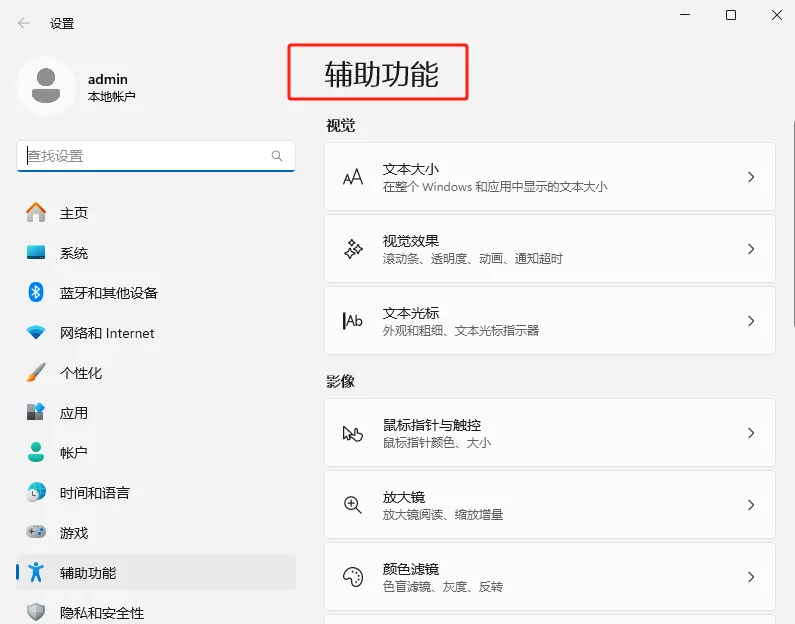Expand 放大镜 row chevron
The width and height of the screenshot is (795, 624).
point(751,505)
